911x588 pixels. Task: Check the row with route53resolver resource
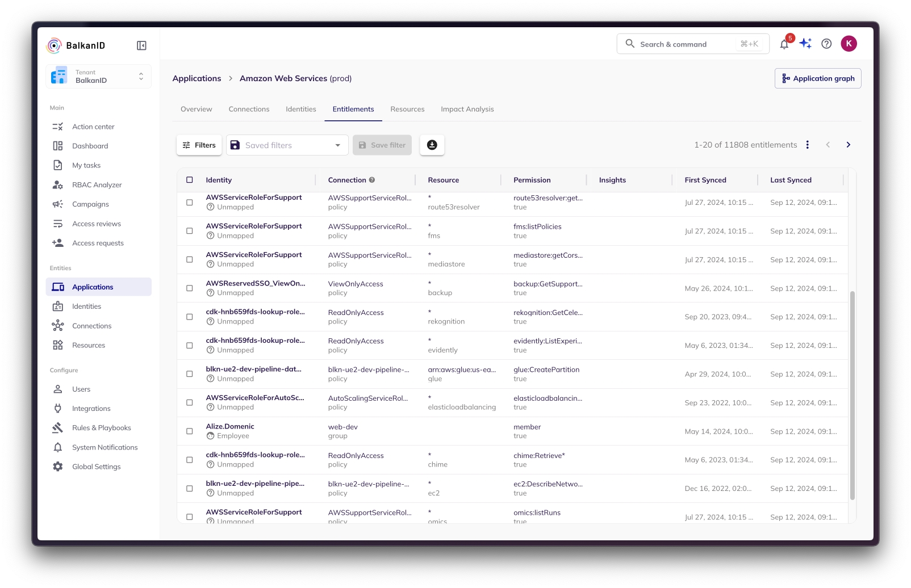coord(190,202)
